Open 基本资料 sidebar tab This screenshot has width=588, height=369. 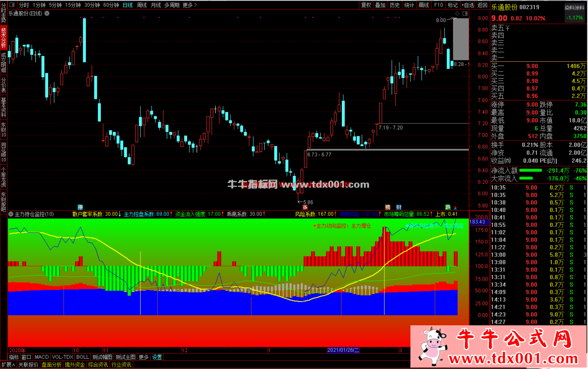pos(4,108)
